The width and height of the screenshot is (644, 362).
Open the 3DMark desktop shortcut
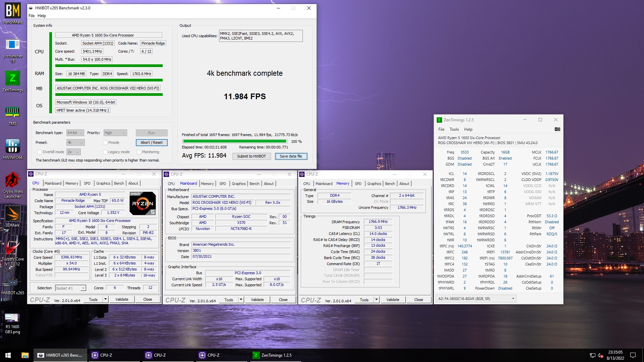point(13,217)
